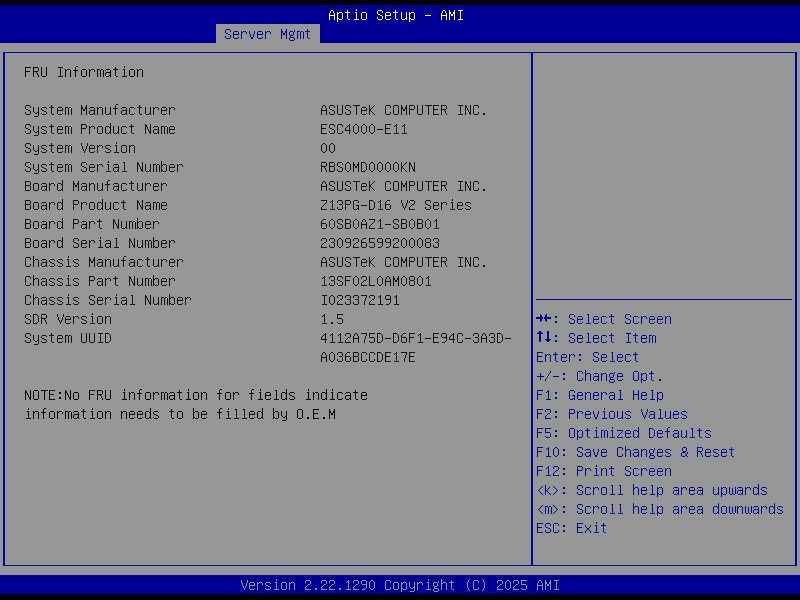
Task: Click the F5: Optimized Defaults entry
Action: tap(623, 433)
